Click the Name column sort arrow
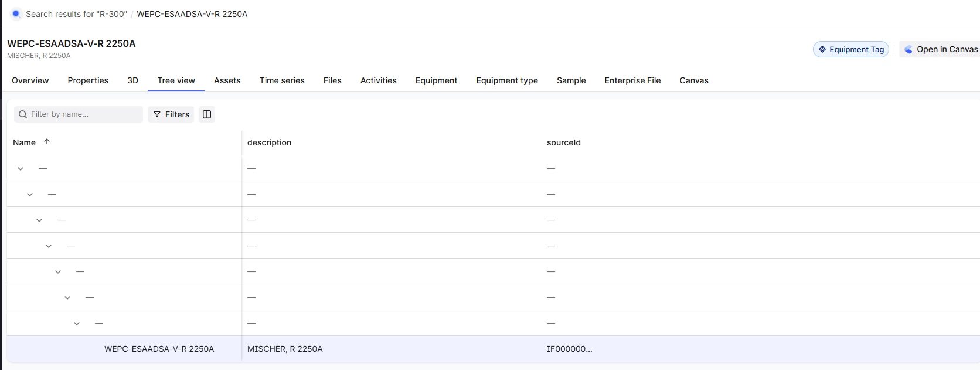This screenshot has width=980, height=370. point(47,142)
